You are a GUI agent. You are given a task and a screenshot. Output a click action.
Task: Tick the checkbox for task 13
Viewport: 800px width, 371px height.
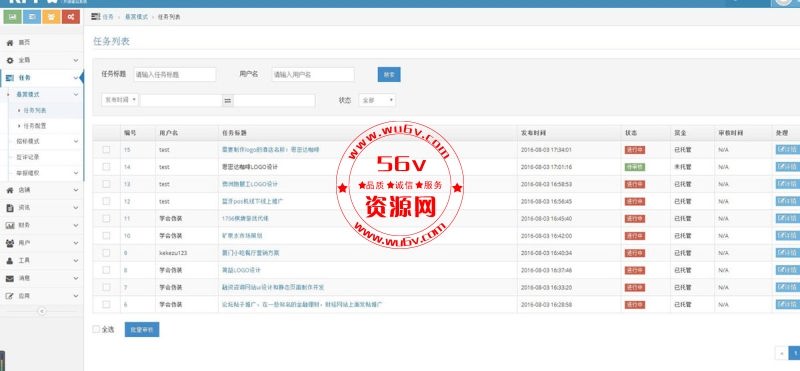coord(106,184)
